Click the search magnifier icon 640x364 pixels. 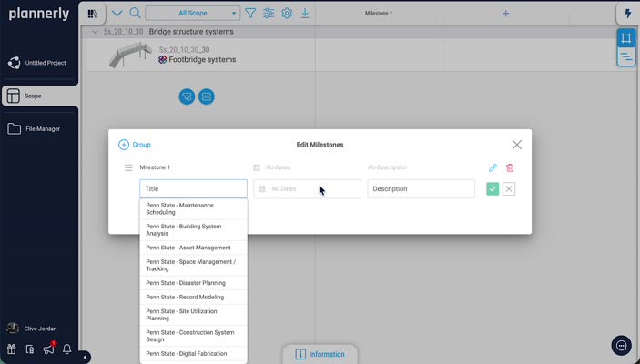135,13
